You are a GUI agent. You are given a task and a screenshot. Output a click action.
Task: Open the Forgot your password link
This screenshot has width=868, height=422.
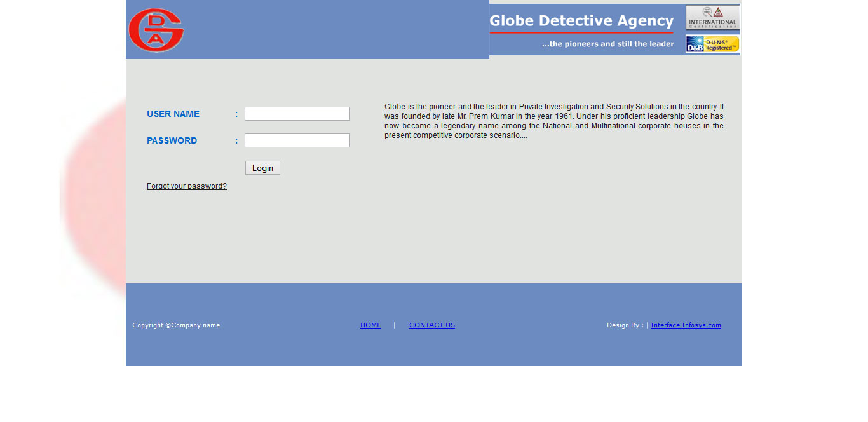tap(186, 186)
